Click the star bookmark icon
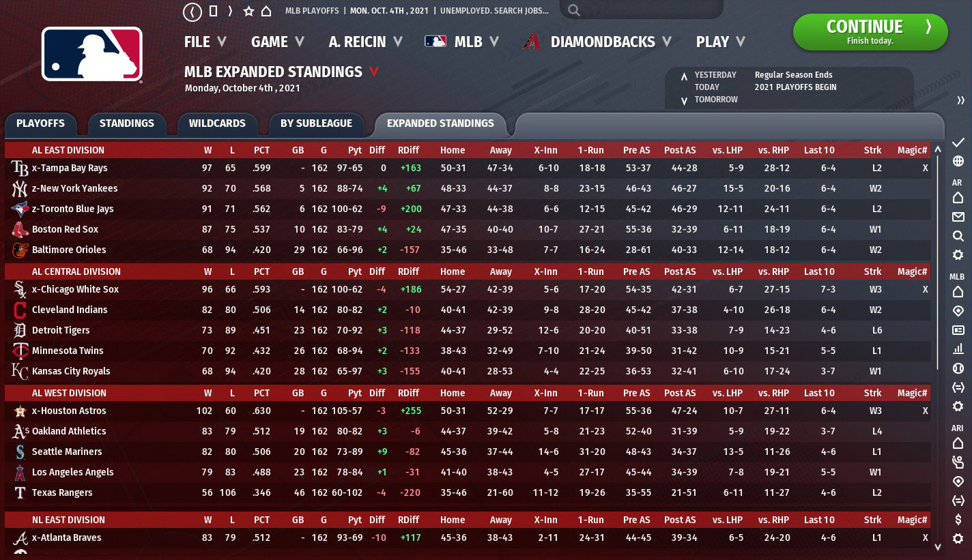 point(248,11)
